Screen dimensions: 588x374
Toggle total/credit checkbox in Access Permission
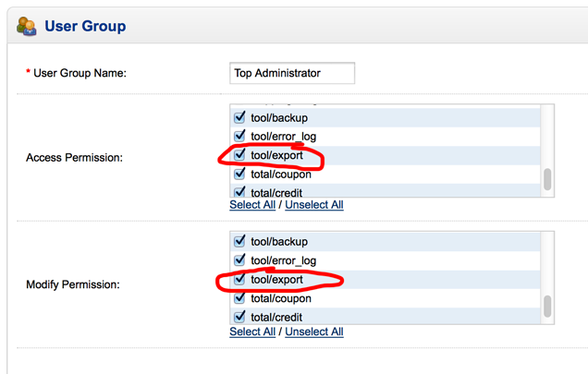(239, 192)
